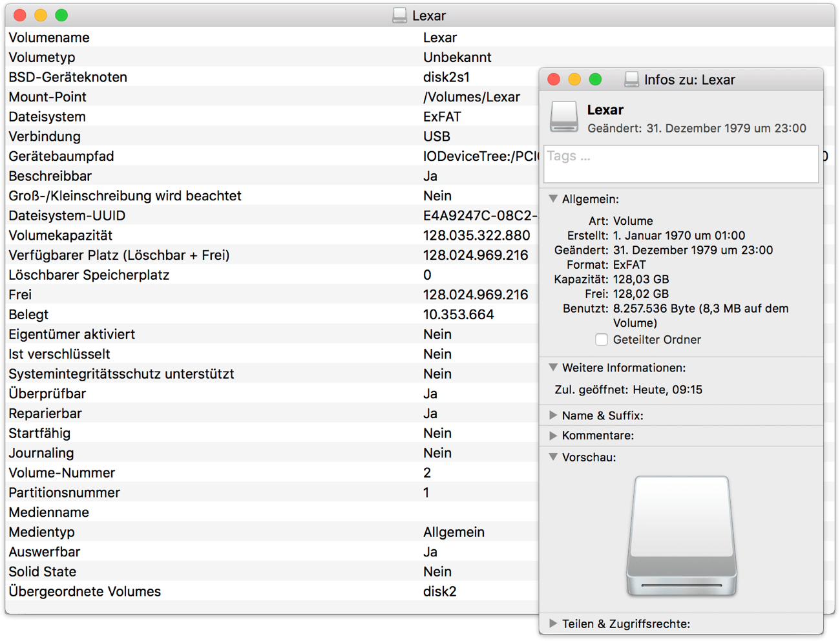This screenshot has width=840, height=641.
Task: Click the 'disk2s1' BSD device node value
Action: [x=446, y=77]
